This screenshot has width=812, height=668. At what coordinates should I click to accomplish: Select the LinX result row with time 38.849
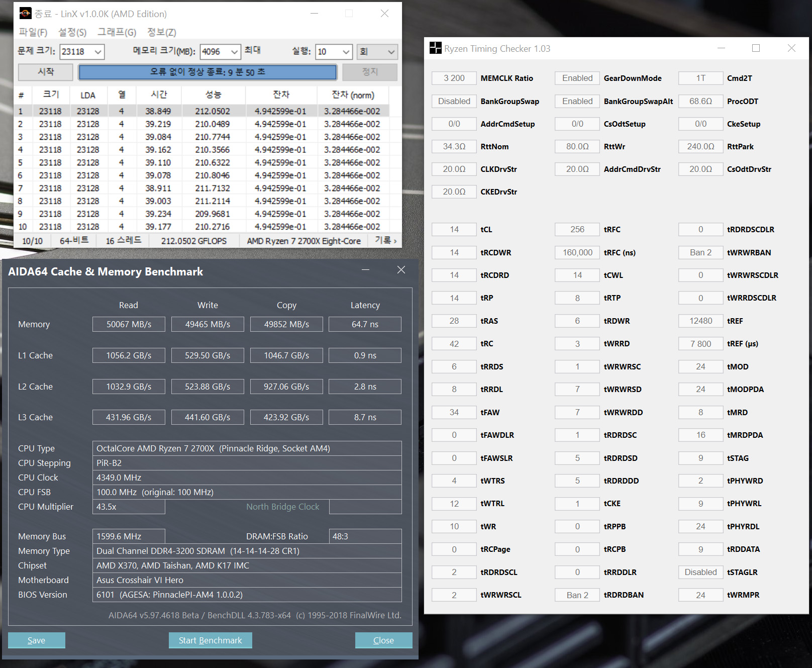(x=201, y=111)
